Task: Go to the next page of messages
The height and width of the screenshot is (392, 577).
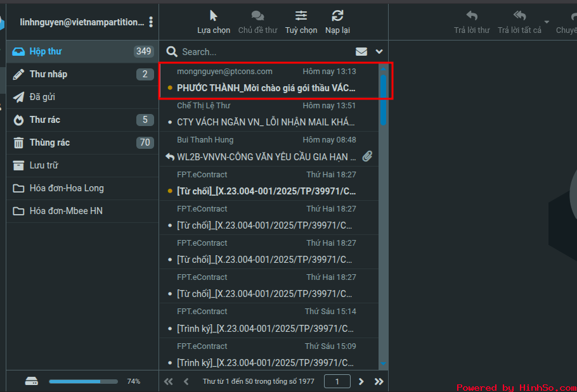Action: click(x=361, y=381)
